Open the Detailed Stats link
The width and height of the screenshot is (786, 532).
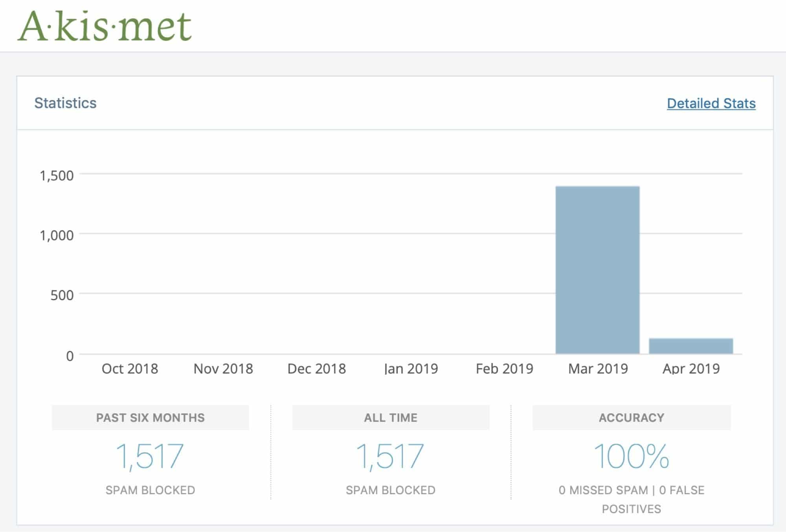point(711,103)
